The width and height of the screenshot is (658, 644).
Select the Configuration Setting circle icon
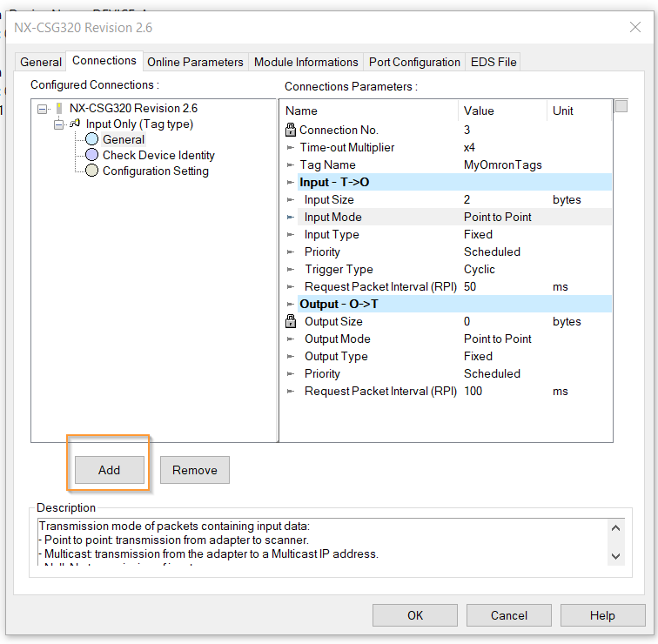click(x=92, y=171)
